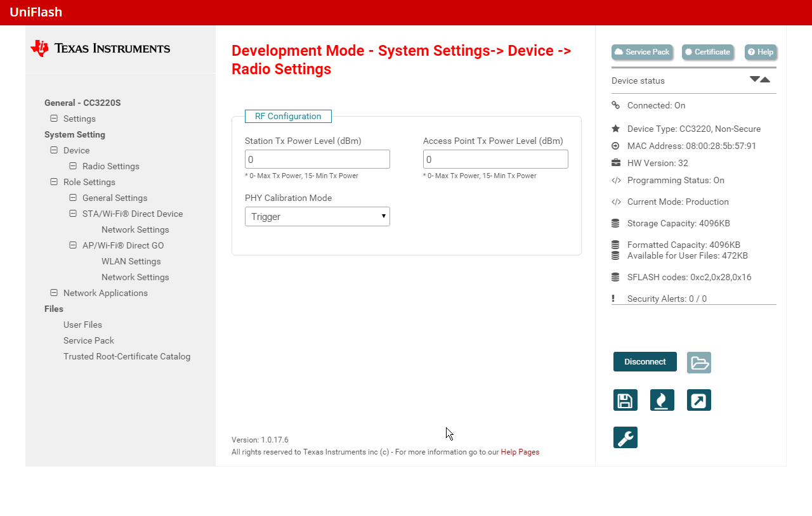Click the exclamation icon beside Security Alerts
Image resolution: width=812 pixels, height=516 pixels.
(613, 299)
